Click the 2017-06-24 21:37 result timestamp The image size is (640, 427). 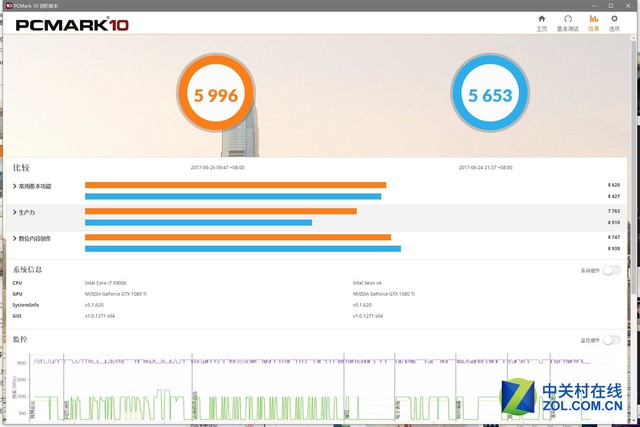click(x=485, y=168)
